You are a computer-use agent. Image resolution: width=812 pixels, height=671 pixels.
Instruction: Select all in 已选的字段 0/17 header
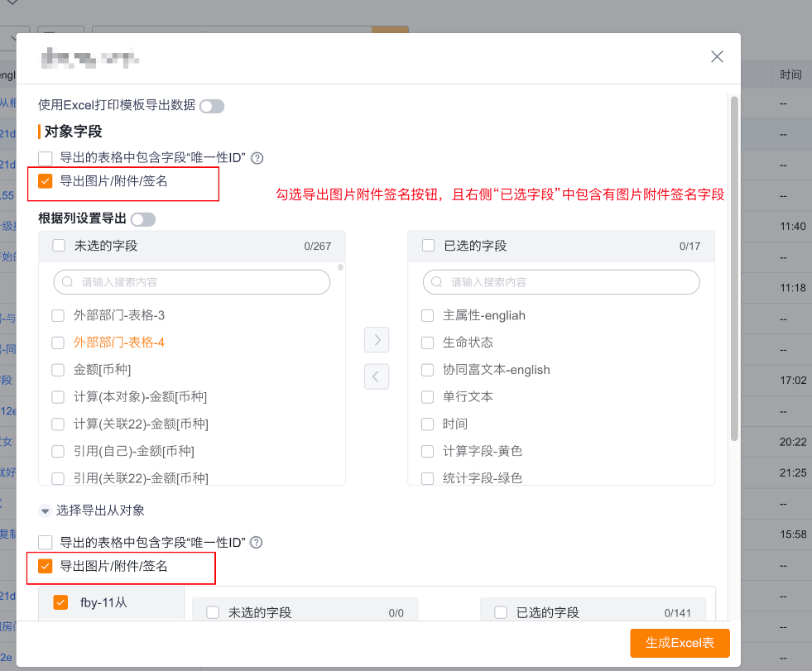click(x=428, y=246)
